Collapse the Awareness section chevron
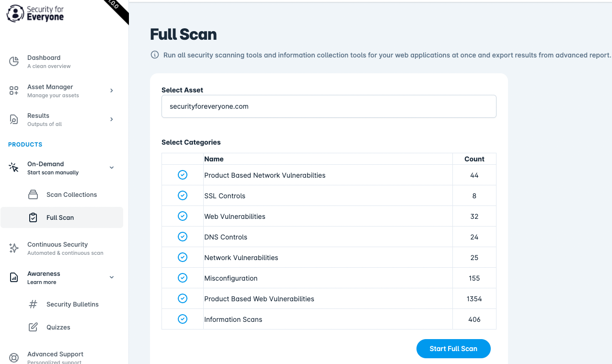The width and height of the screenshot is (612, 364). coord(112,277)
